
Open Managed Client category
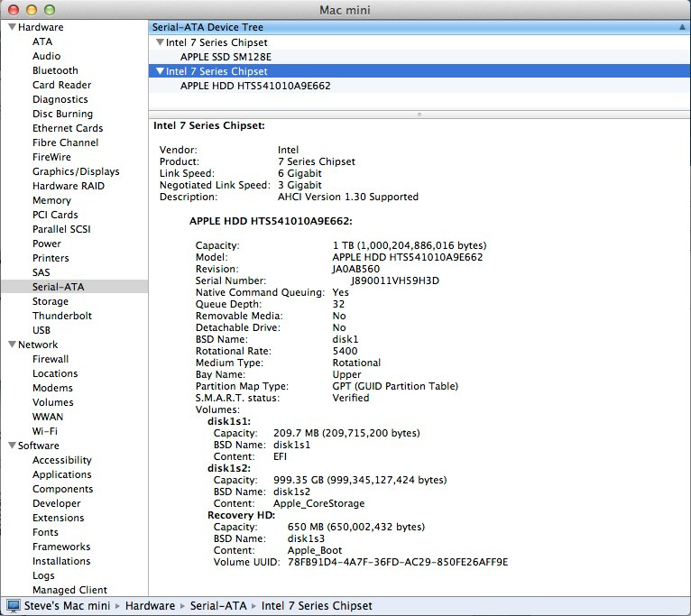click(x=69, y=590)
